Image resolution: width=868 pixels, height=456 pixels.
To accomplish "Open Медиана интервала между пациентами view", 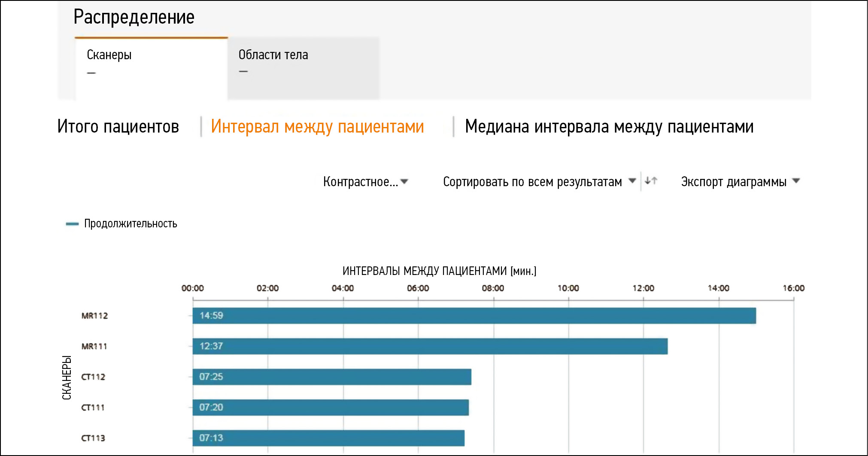I will coord(609,127).
